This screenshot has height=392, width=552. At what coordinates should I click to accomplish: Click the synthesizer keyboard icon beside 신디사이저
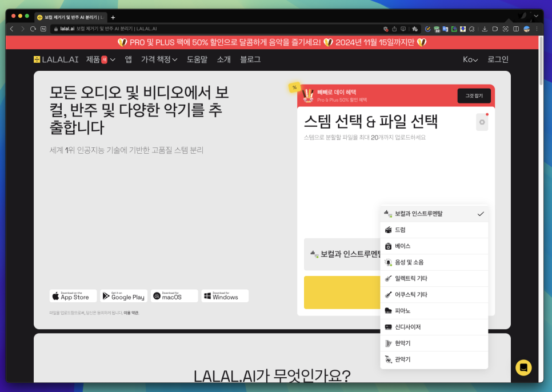pyautogui.click(x=389, y=327)
